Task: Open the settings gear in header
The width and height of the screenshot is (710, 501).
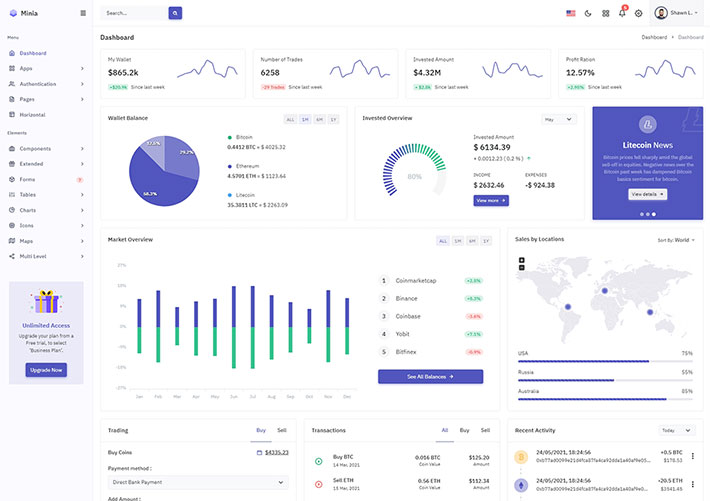Action: pos(638,13)
